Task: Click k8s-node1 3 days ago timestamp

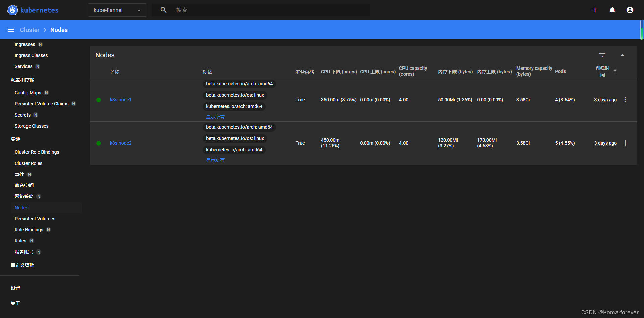Action: click(605, 100)
